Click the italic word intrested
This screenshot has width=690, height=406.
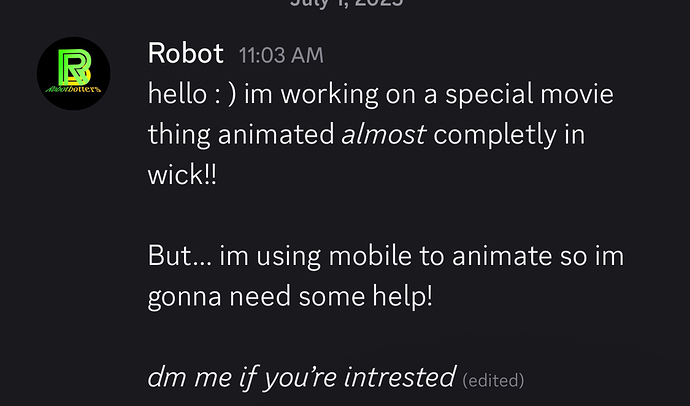click(400, 377)
